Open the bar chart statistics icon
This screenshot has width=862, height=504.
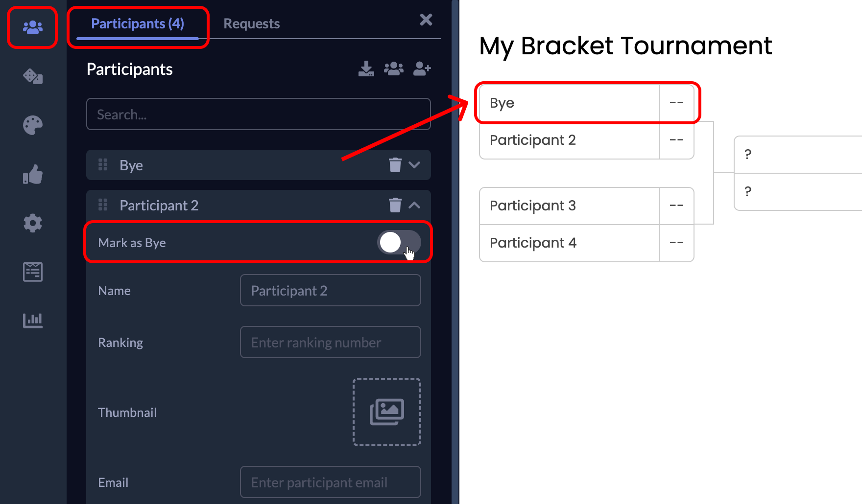click(33, 321)
